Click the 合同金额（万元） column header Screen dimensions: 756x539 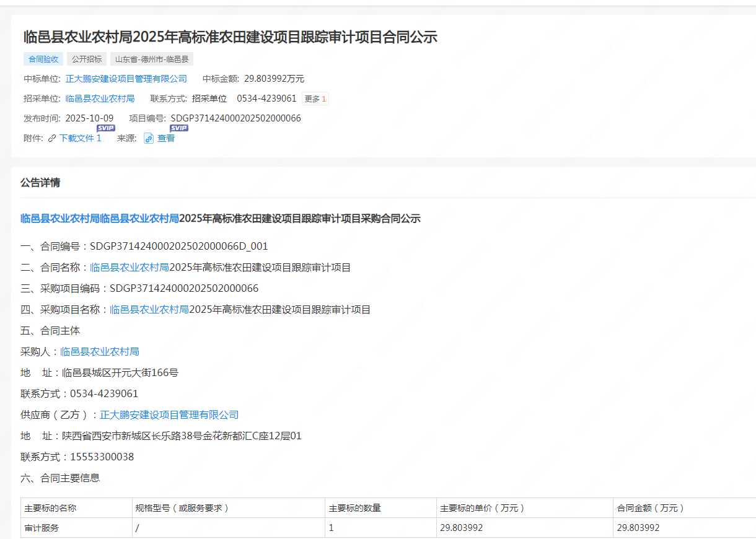[651, 508]
